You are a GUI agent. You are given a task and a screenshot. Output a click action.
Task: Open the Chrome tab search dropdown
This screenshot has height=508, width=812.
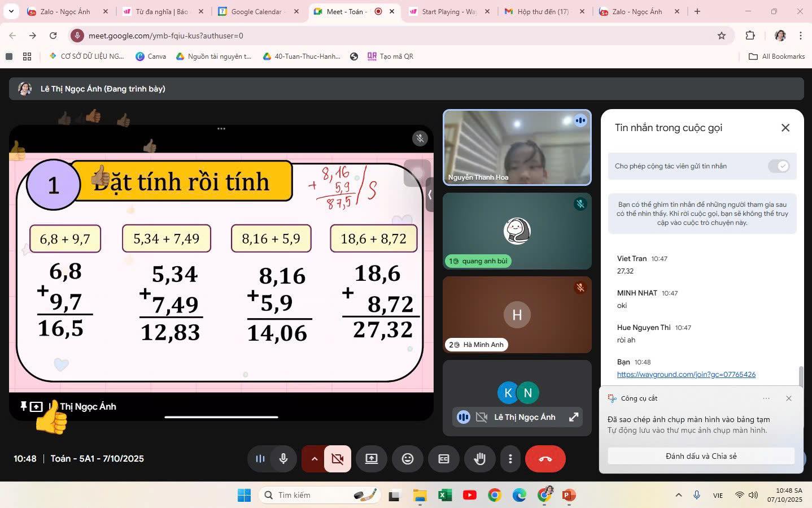[x=11, y=11]
